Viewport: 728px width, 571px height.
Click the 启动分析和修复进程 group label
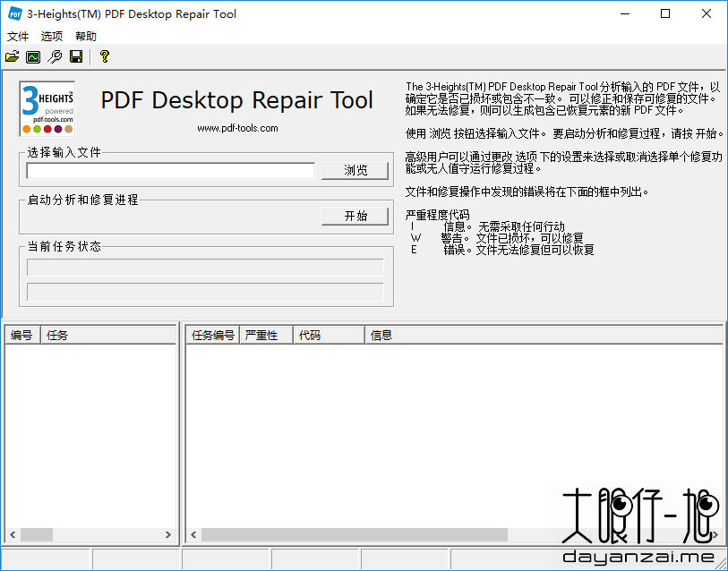click(82, 200)
